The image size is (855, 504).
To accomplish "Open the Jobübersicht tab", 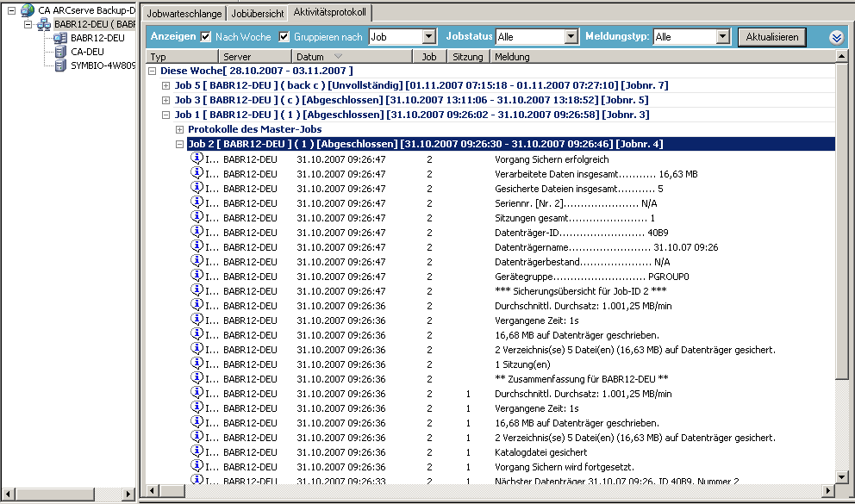I will 258,13.
